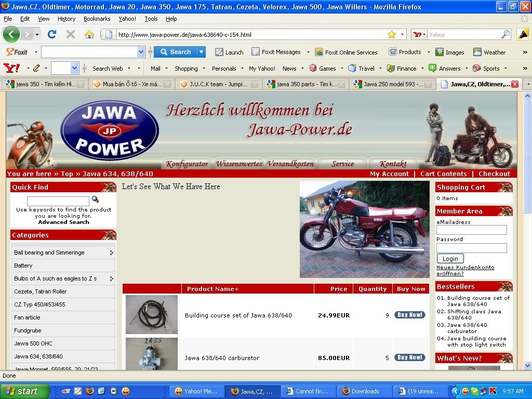Viewport: 532px width, 399px height.
Task: Open Yahoo Answers toolbar button
Action: 445,68
